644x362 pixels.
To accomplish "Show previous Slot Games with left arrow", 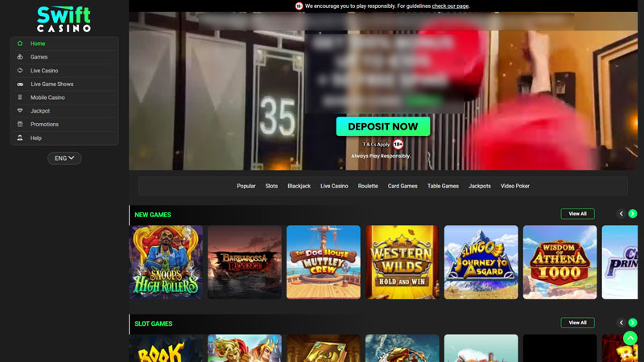I will click(x=621, y=323).
